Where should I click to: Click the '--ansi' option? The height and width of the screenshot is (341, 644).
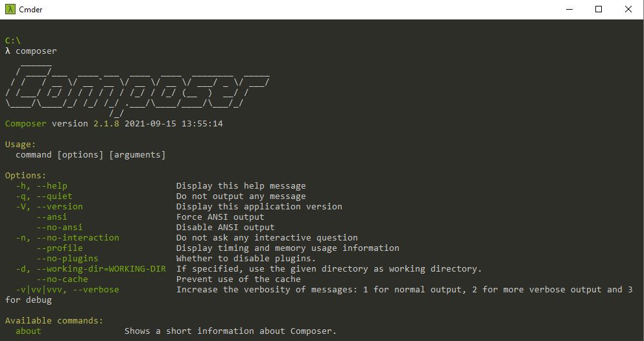pyautogui.click(x=52, y=217)
